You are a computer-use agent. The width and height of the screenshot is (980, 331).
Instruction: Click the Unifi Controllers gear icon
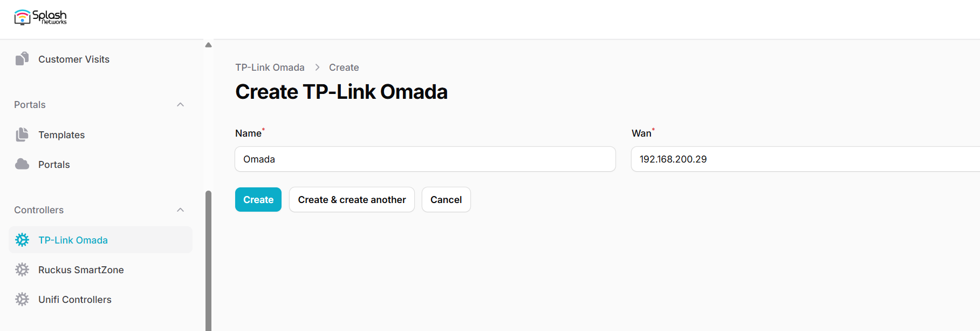tap(22, 299)
